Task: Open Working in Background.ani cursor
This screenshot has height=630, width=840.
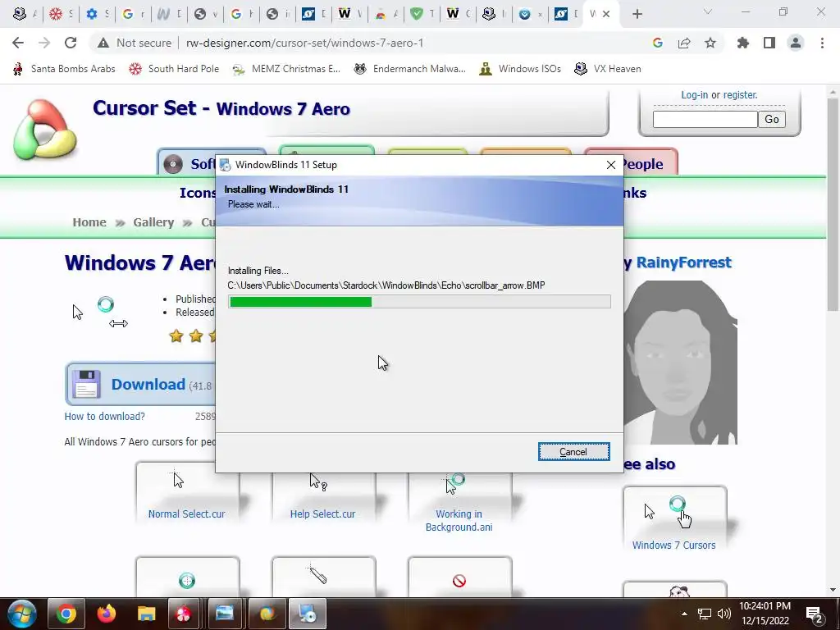Action: click(x=459, y=503)
